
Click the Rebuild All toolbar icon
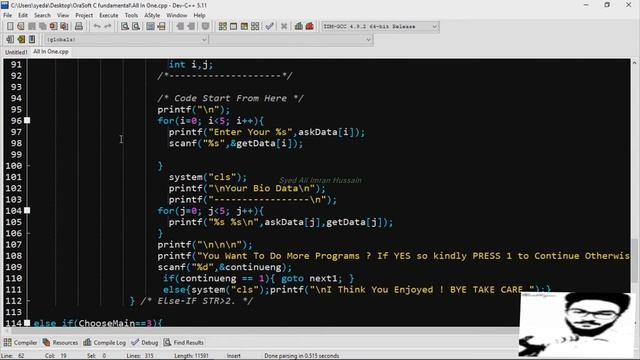point(255,27)
